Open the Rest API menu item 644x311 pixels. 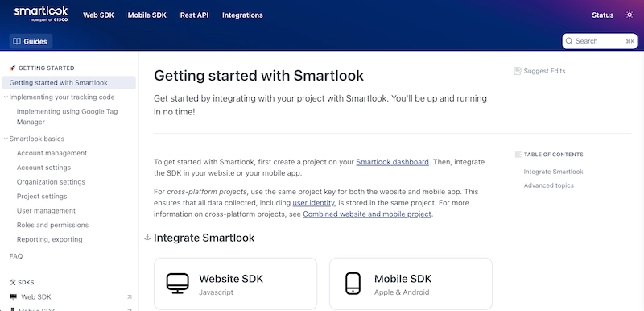pos(194,15)
